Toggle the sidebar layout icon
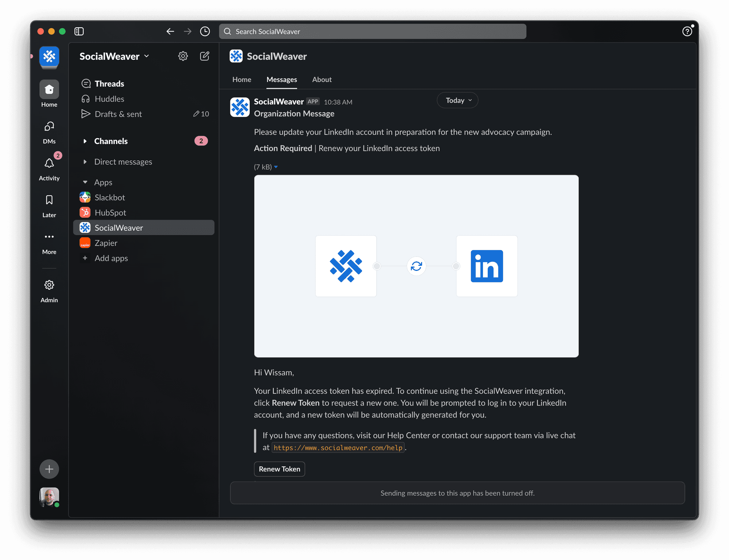 [x=79, y=31]
